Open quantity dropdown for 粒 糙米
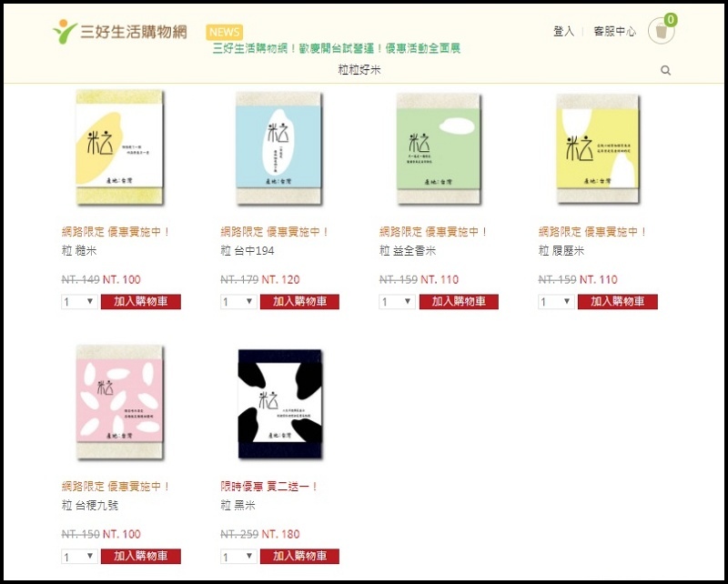 coord(79,302)
